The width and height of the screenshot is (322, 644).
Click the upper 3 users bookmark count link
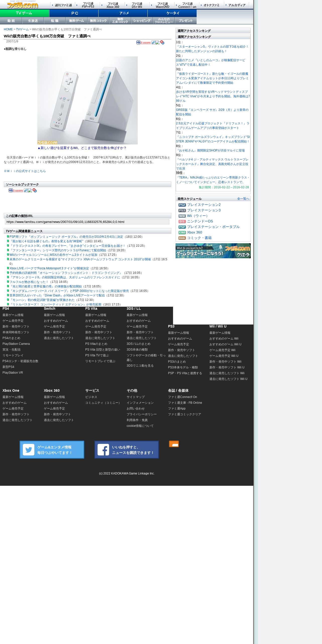[145, 42]
